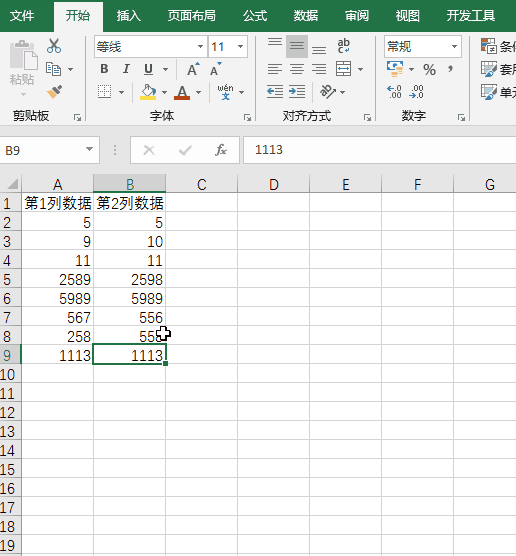Image resolution: width=516 pixels, height=556 pixels.
Task: Switch to the 插入 tab
Action: (129, 16)
